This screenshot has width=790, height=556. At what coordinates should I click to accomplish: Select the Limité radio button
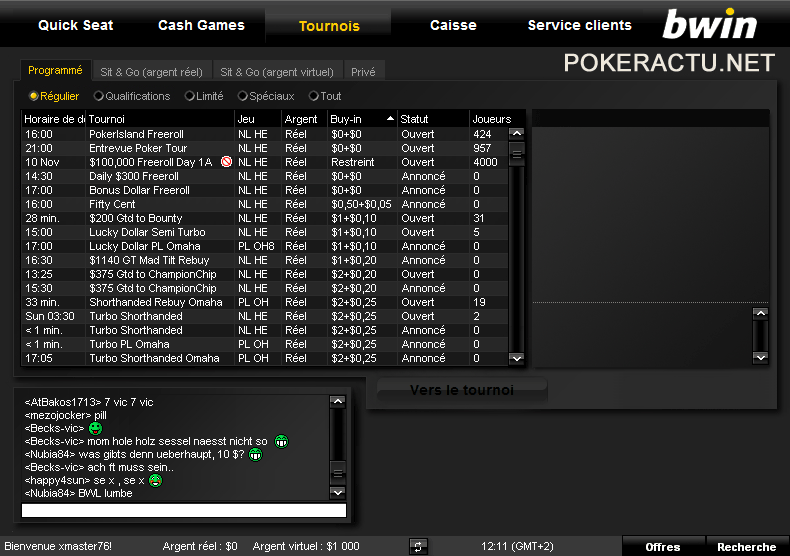click(189, 96)
